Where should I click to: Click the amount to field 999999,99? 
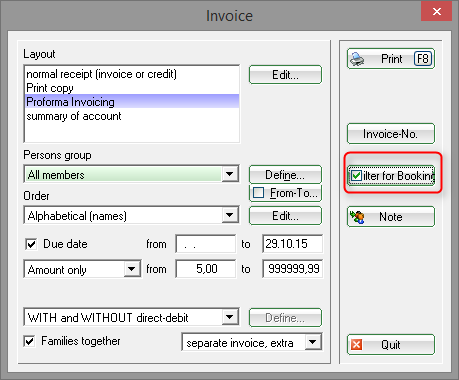292,269
